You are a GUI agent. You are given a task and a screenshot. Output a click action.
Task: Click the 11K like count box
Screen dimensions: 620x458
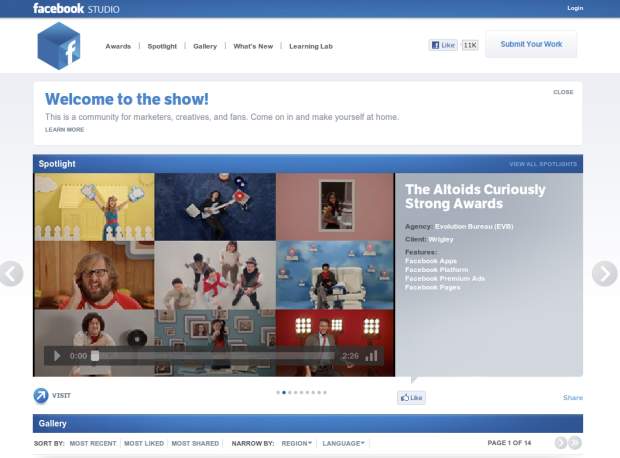pyautogui.click(x=470, y=45)
